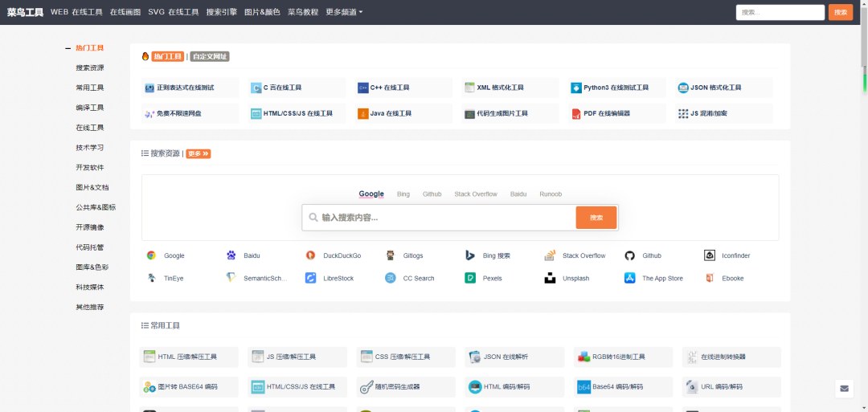This screenshot has height=412, width=868.
Task: Select the Runoob search engine tab
Action: 551,194
